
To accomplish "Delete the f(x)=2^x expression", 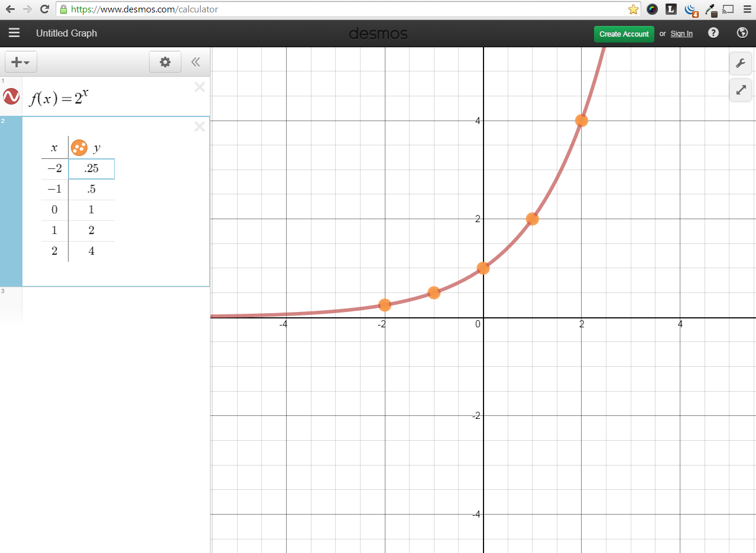I will pos(200,87).
